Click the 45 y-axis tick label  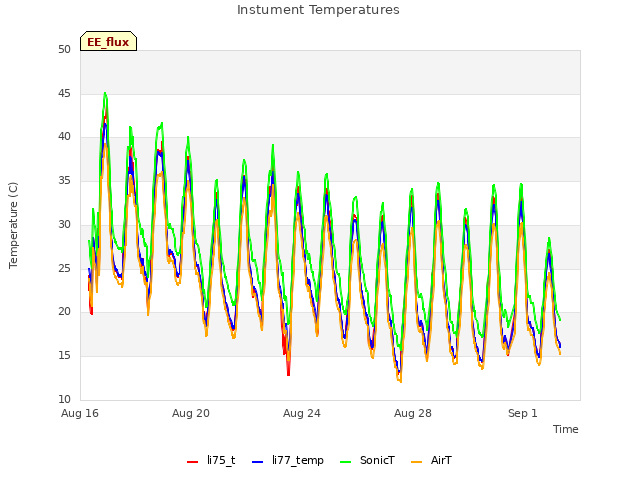[x=64, y=93]
